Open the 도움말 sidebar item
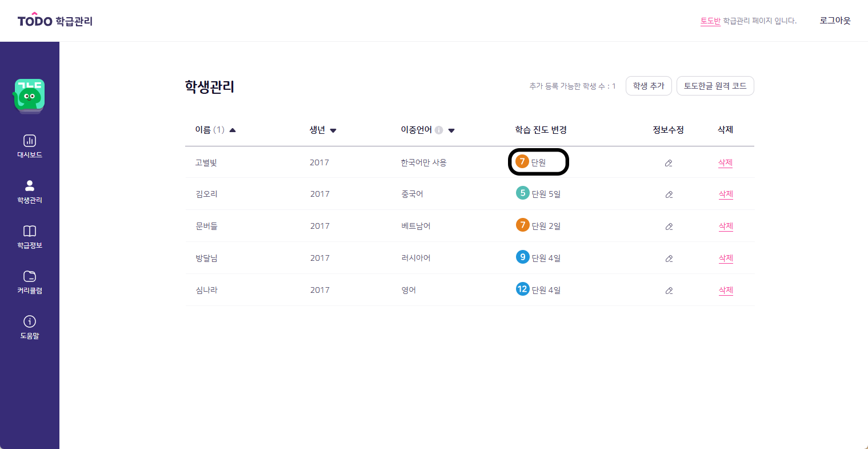The height and width of the screenshot is (449, 868). 30,327
